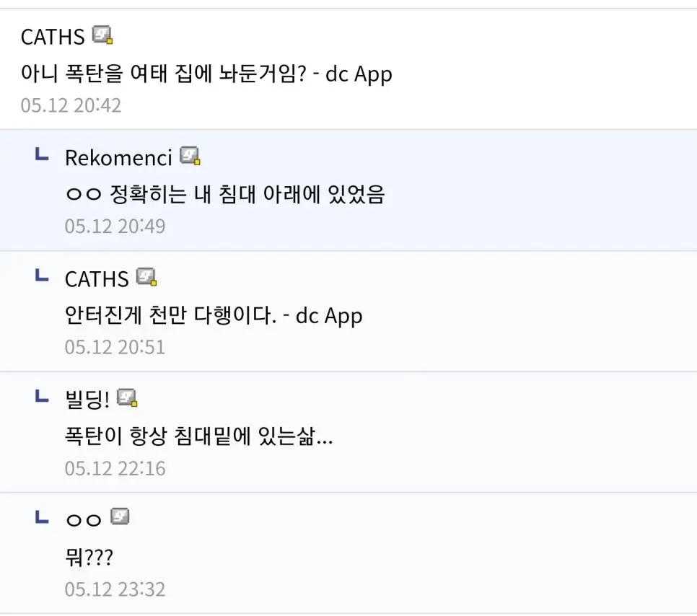
Task: Click the '뭐???' reply text
Action: 88,556
